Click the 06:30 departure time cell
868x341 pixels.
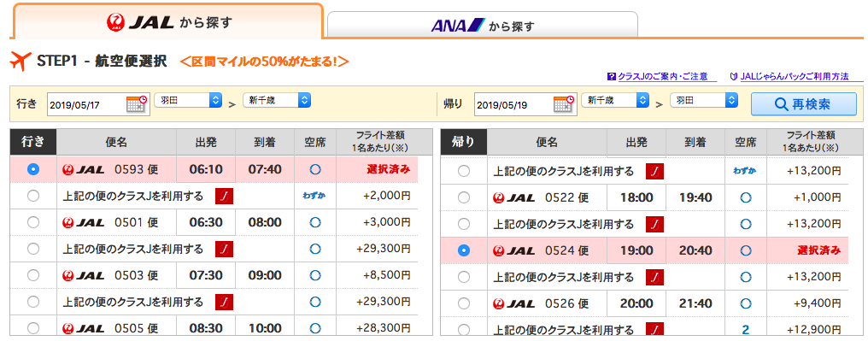[x=206, y=222]
